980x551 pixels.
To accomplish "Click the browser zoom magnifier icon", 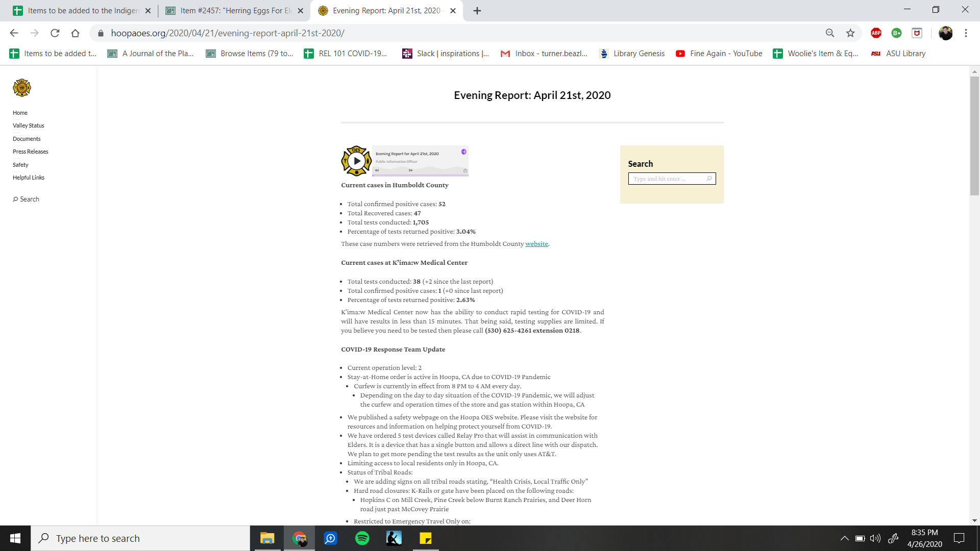I will point(830,33).
